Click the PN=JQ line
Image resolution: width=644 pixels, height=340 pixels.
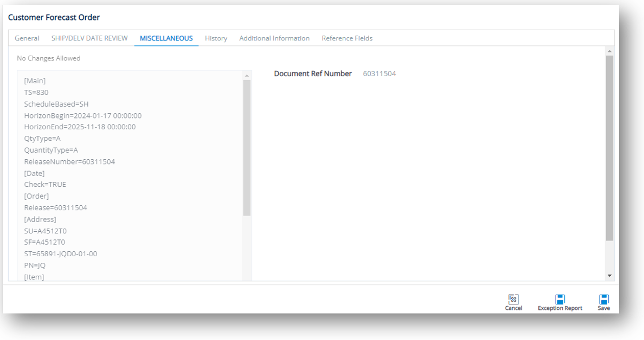click(x=35, y=265)
